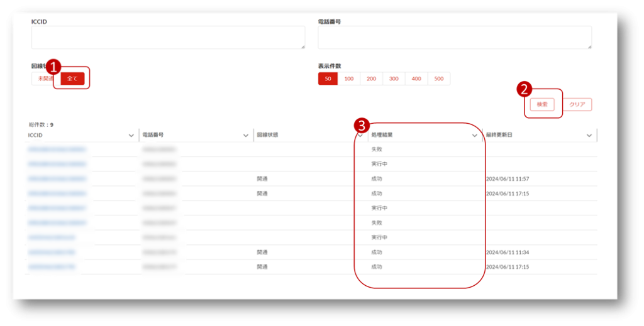644x326 pixels.
Task: Expand the 処理結果 column chevron
Action: point(475,135)
